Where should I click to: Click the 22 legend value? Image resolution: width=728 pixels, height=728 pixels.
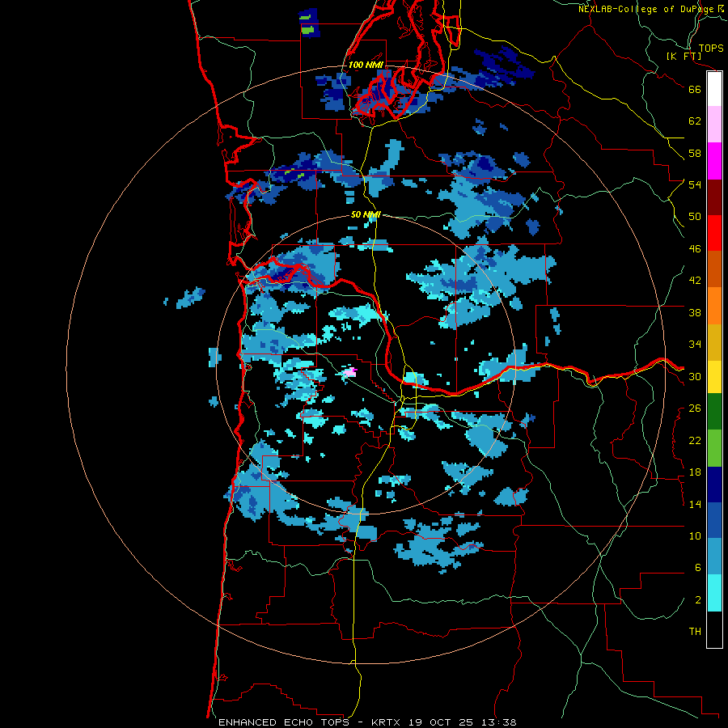click(695, 440)
